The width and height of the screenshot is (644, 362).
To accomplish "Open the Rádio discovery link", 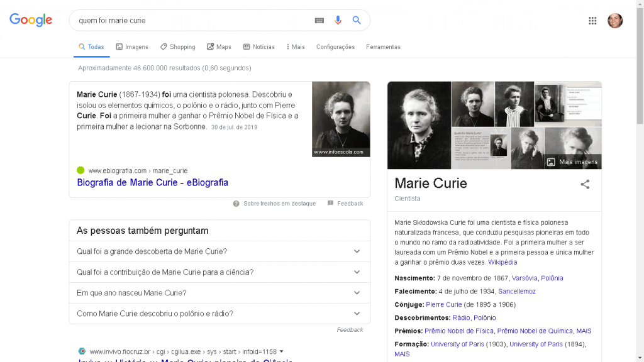I will pos(461,317).
